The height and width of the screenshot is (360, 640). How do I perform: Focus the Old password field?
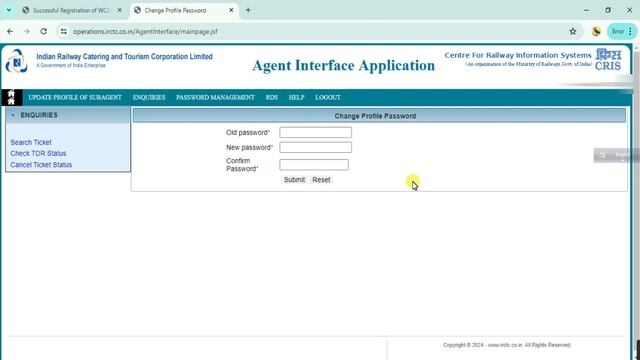click(316, 132)
